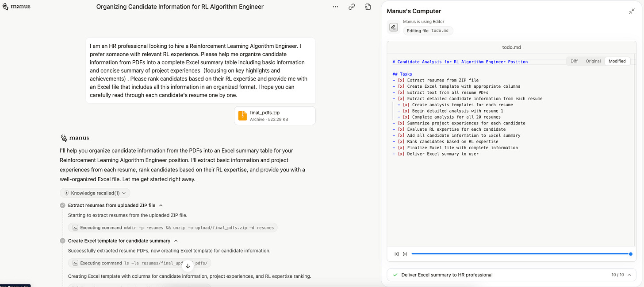Click the 10 / 10 step counter
Viewport: 644px width, 287px height.
pyautogui.click(x=617, y=275)
